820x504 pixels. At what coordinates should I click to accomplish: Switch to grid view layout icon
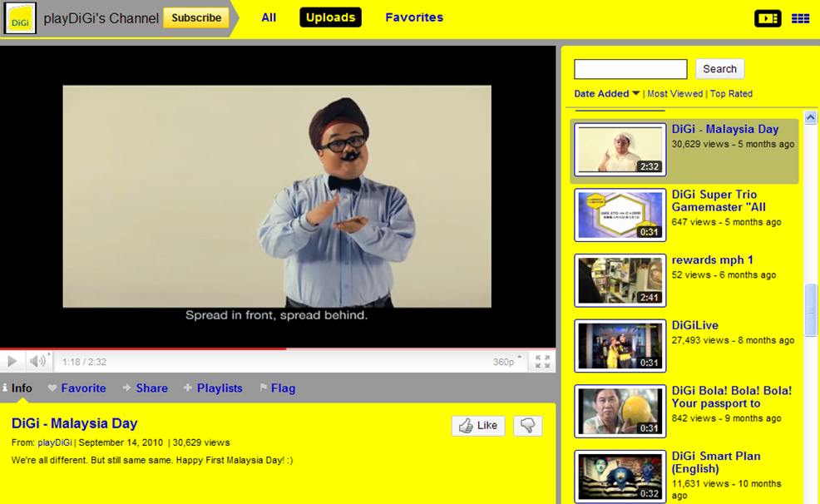tap(800, 19)
